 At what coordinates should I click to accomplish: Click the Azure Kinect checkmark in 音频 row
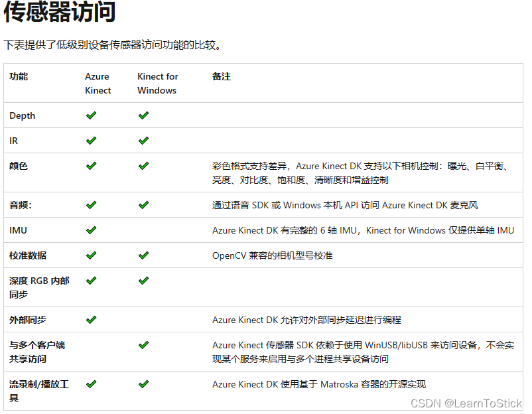point(92,205)
